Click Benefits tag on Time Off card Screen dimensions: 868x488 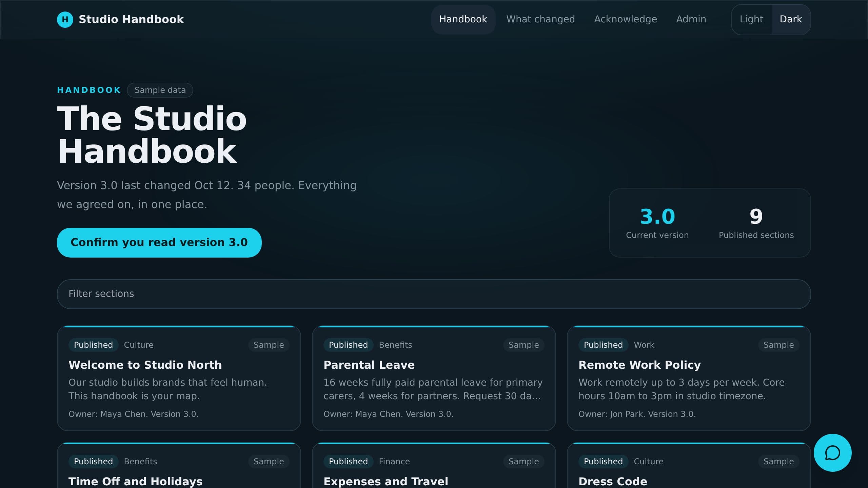click(140, 461)
